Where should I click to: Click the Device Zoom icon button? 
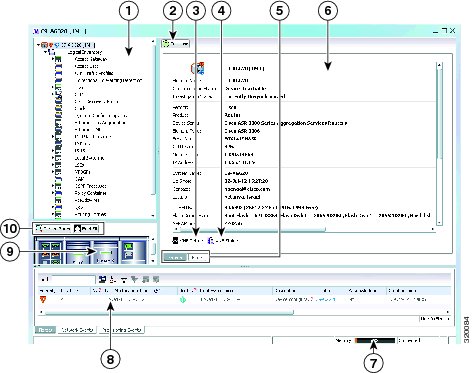(x=53, y=229)
